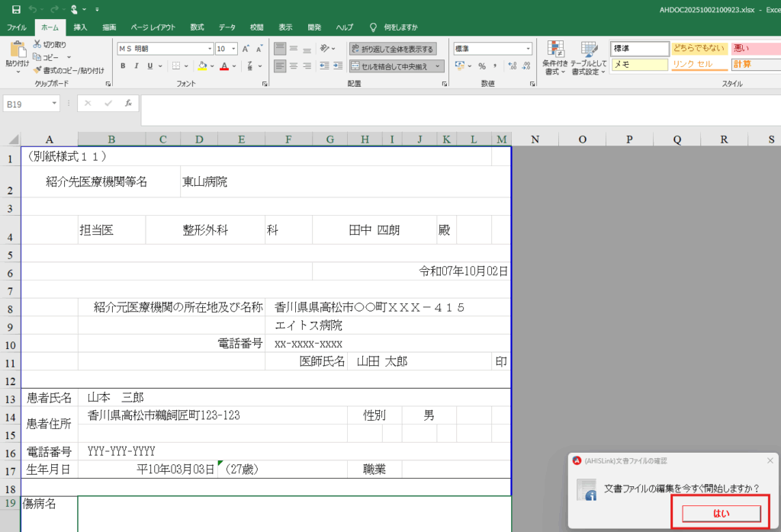The image size is (781, 532).
Task: Open the fill color yellow dropdown arrow
Action: (x=211, y=66)
